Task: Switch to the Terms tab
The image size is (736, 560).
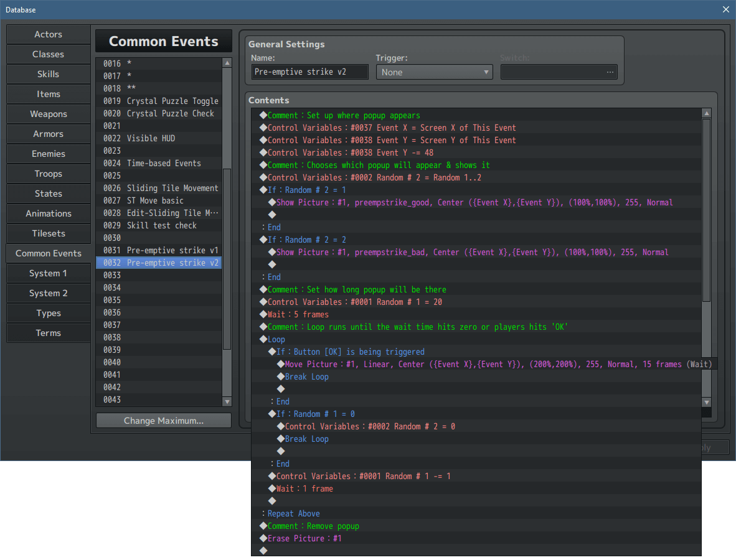Action: pyautogui.click(x=49, y=334)
